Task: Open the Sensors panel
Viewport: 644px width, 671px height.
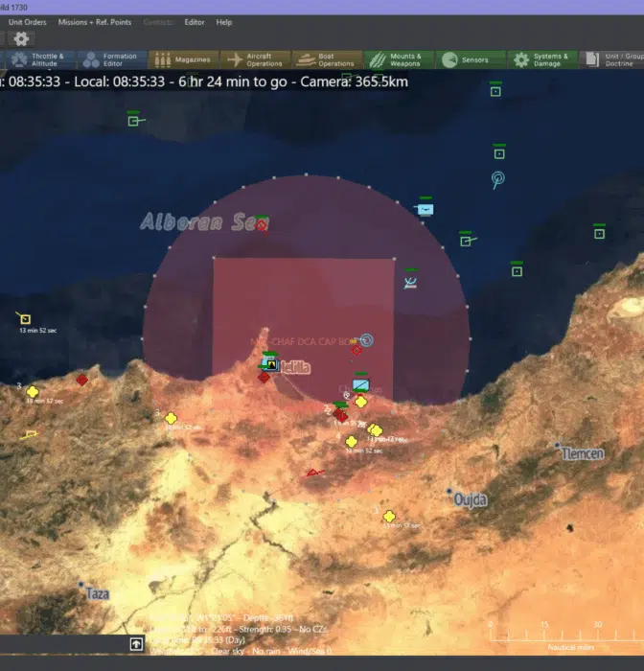Action: pos(470,59)
